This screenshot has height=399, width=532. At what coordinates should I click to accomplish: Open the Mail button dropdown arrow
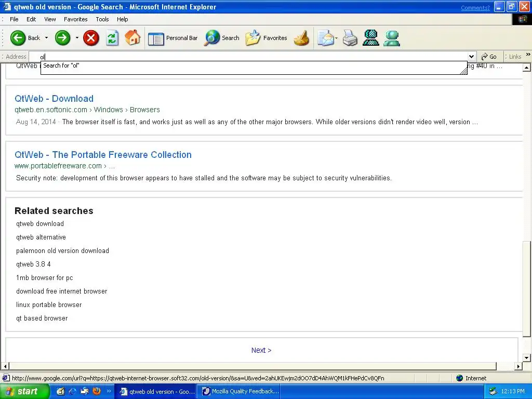336,38
